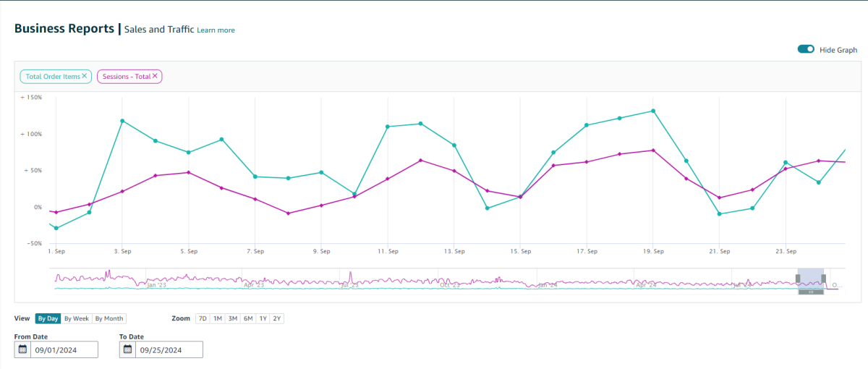
Task: Open the To Date calendar icon
Action: 128,349
